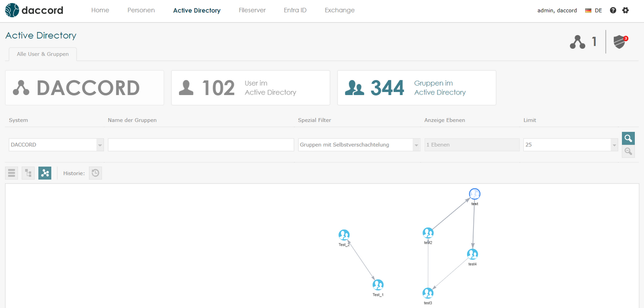
Task: Click the Active Directory page heading
Action: [41, 36]
